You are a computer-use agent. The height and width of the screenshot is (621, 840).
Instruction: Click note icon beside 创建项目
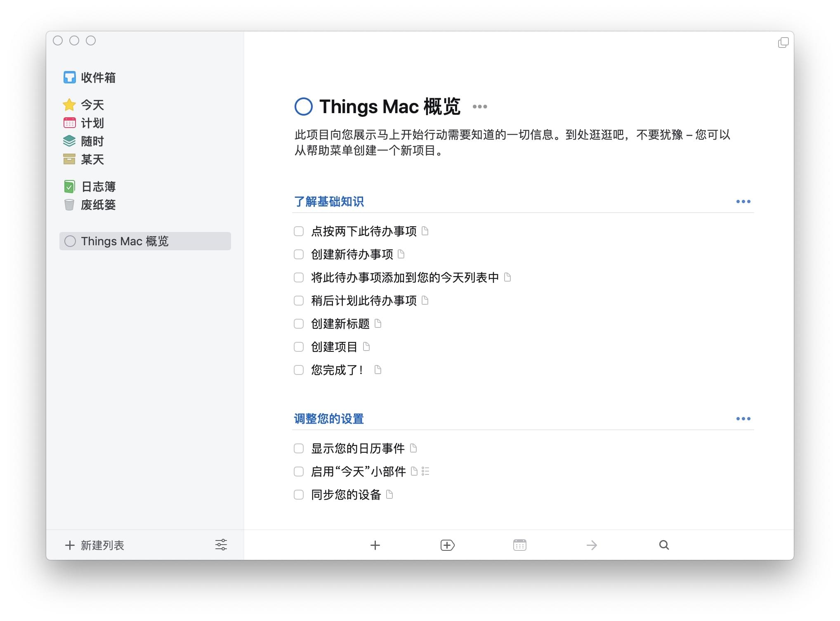click(x=366, y=347)
